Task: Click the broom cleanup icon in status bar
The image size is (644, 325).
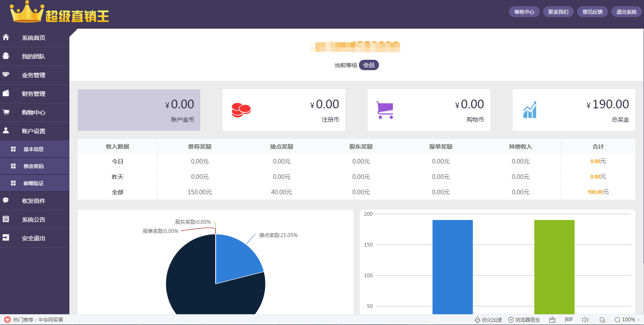Action: click(x=552, y=320)
